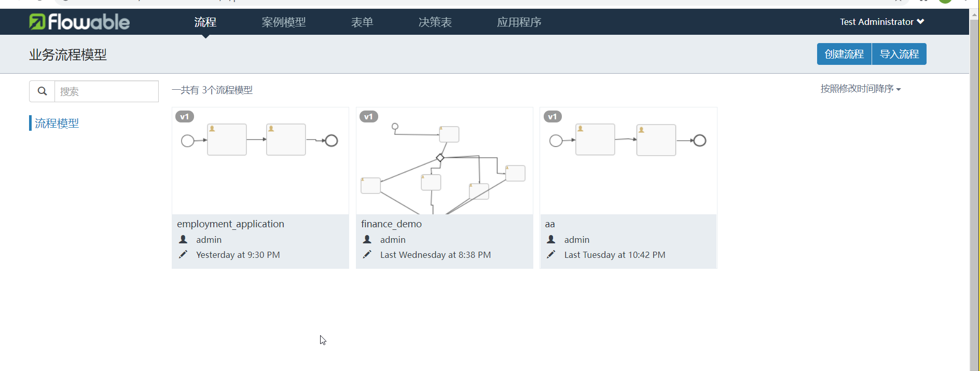The image size is (980, 371).
Task: Click the pencil edit icon on finance_demo card
Action: click(x=367, y=254)
